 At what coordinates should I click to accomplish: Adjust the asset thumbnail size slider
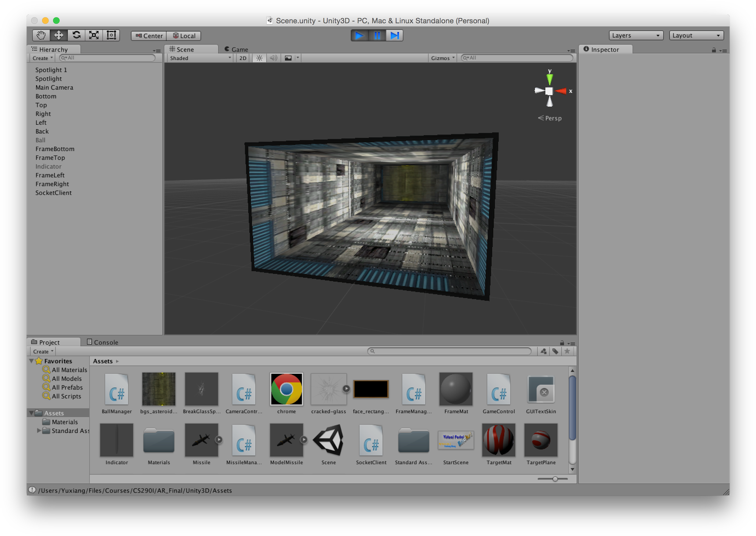tap(555, 479)
